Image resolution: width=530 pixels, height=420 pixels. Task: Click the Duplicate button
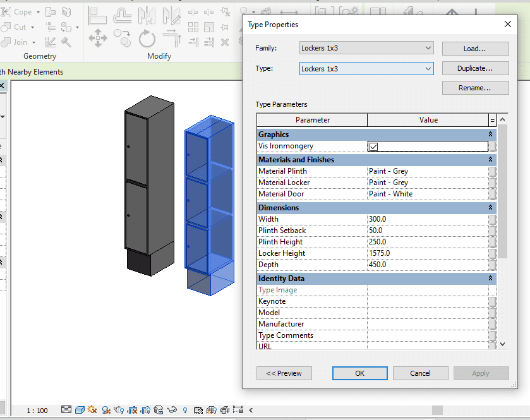point(475,68)
